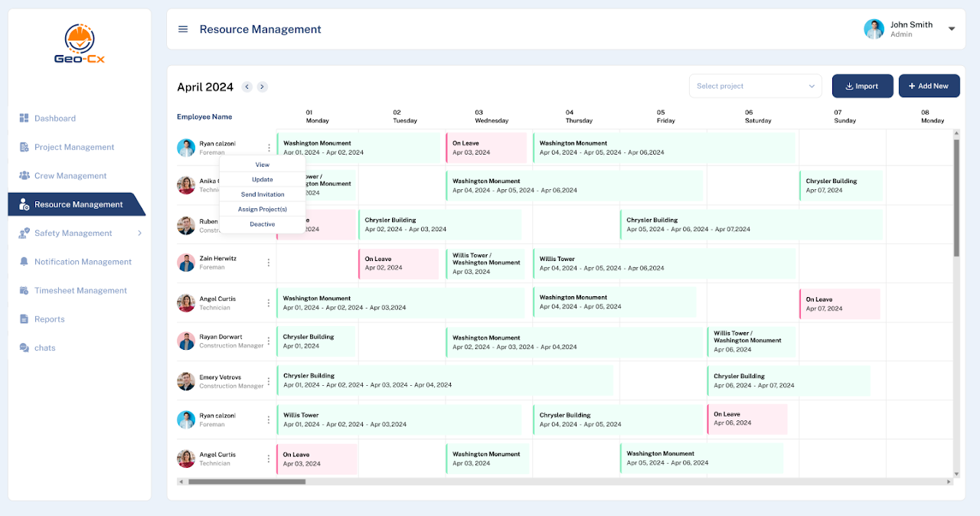Open Timesheet Management in sidebar

tap(80, 291)
